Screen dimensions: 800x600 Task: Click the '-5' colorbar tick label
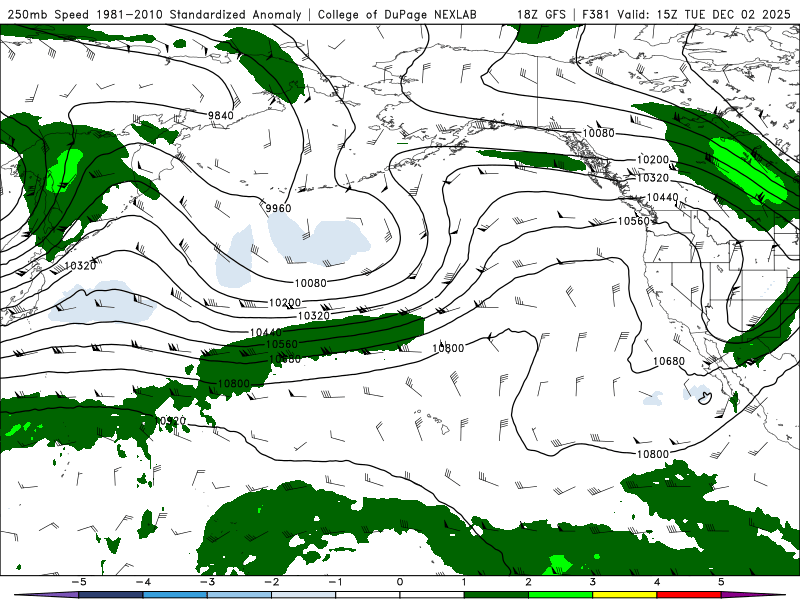[x=79, y=582]
